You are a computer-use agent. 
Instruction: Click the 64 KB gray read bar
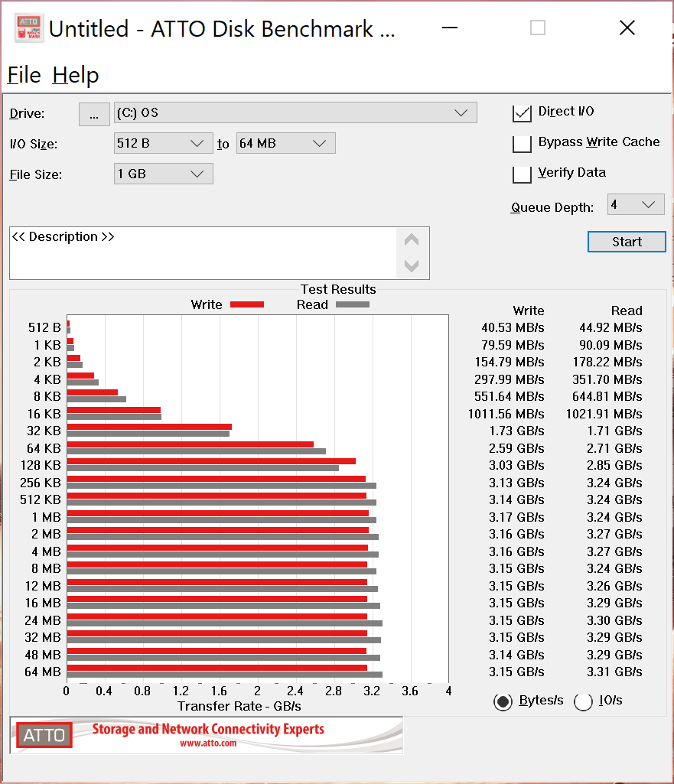pos(197,451)
